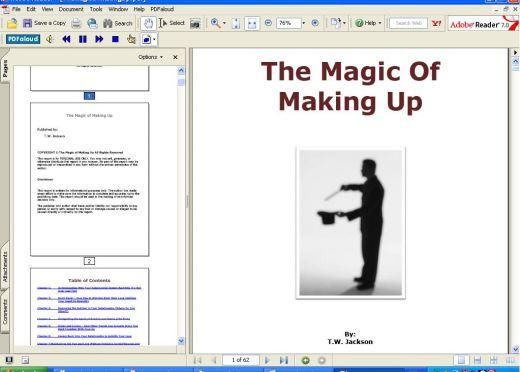Stop PDFaloud playback
This screenshot has height=372, width=520.
115,39
